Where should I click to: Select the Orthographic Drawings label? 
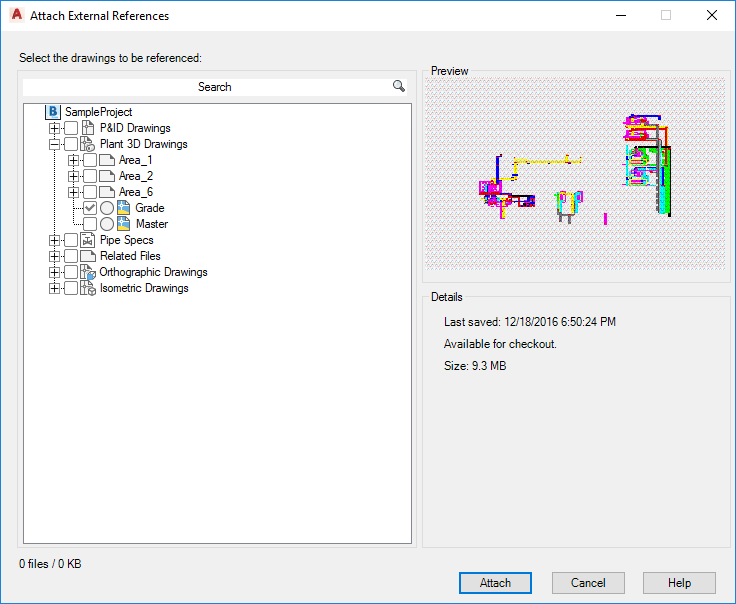point(153,272)
